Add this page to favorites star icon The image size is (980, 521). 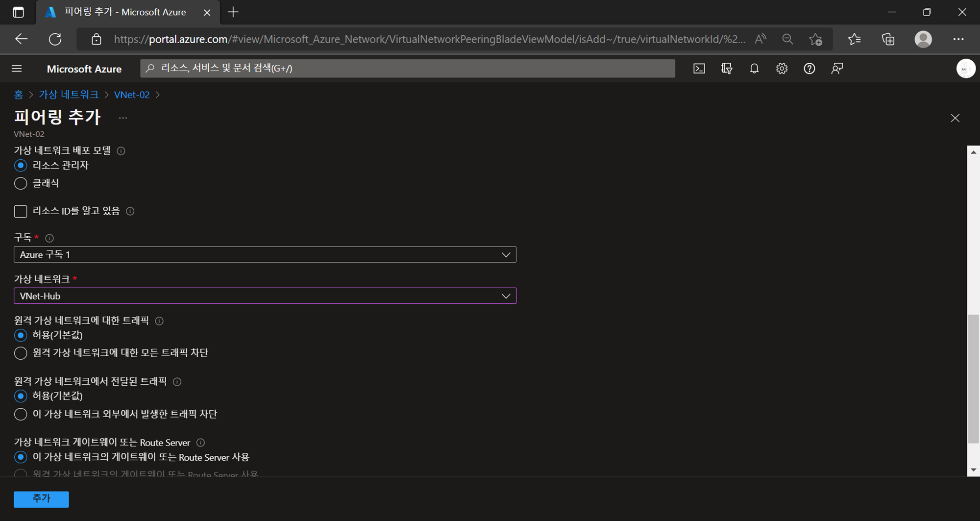coord(816,39)
